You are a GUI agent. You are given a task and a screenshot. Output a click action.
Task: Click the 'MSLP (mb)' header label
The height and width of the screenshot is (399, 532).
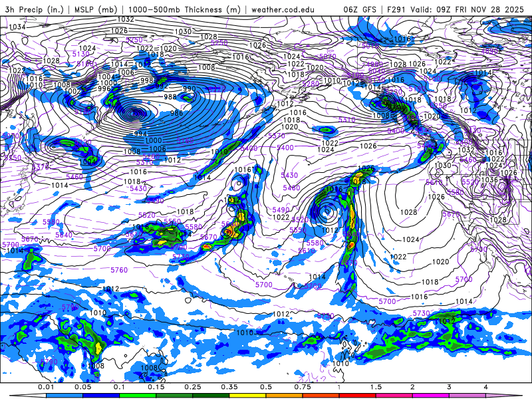click(x=96, y=9)
